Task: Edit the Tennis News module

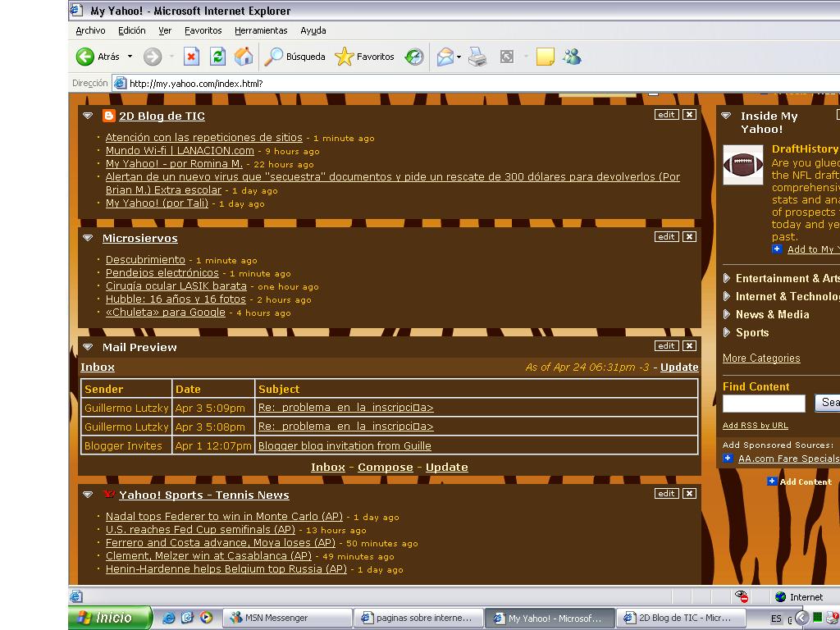Action: [666, 493]
